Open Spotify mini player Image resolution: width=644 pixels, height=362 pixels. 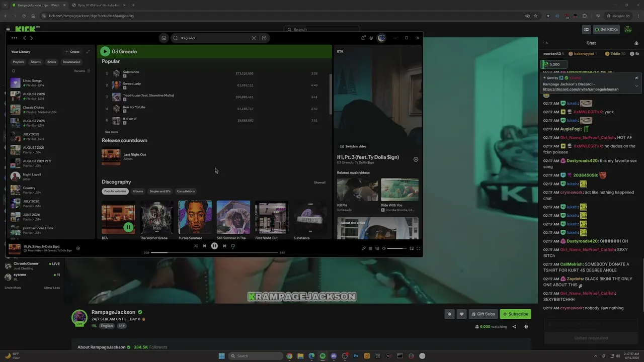412,248
